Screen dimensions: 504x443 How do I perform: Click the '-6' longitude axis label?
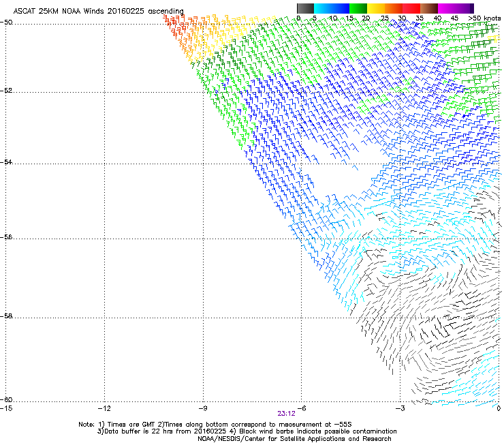coord(301,408)
